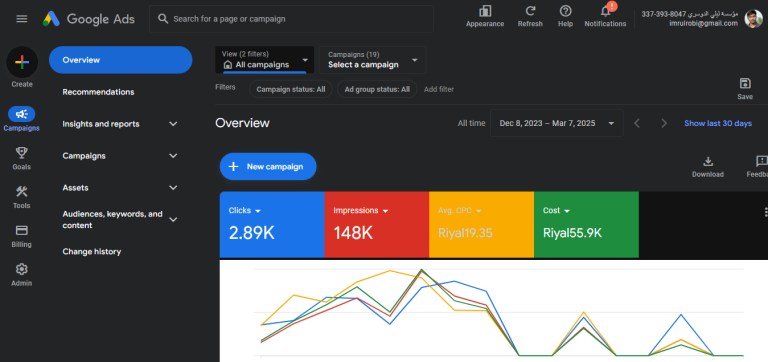The image size is (768, 362).
Task: Select Overview in the sidebar
Action: click(x=120, y=60)
